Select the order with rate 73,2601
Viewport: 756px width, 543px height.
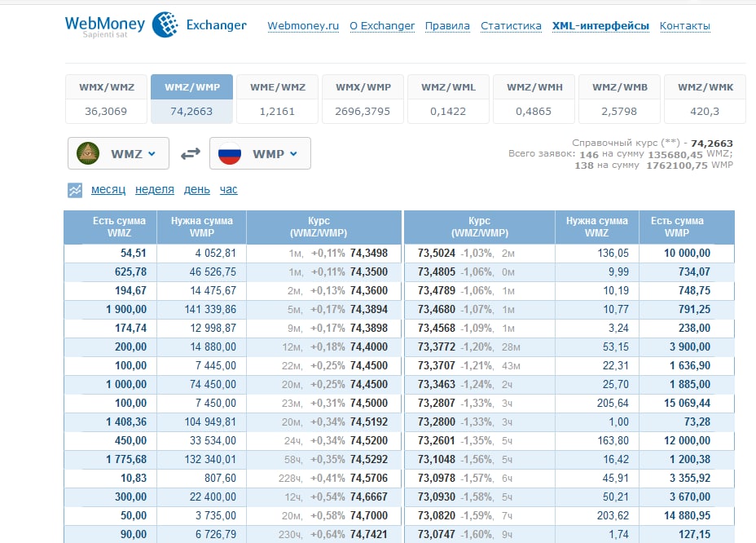tap(569, 440)
